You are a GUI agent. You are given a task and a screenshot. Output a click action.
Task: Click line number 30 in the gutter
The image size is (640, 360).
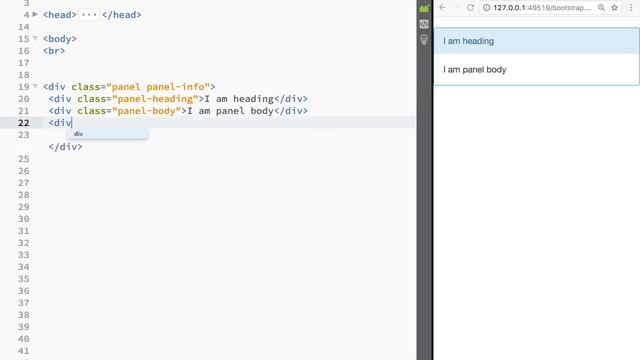pos(24,219)
